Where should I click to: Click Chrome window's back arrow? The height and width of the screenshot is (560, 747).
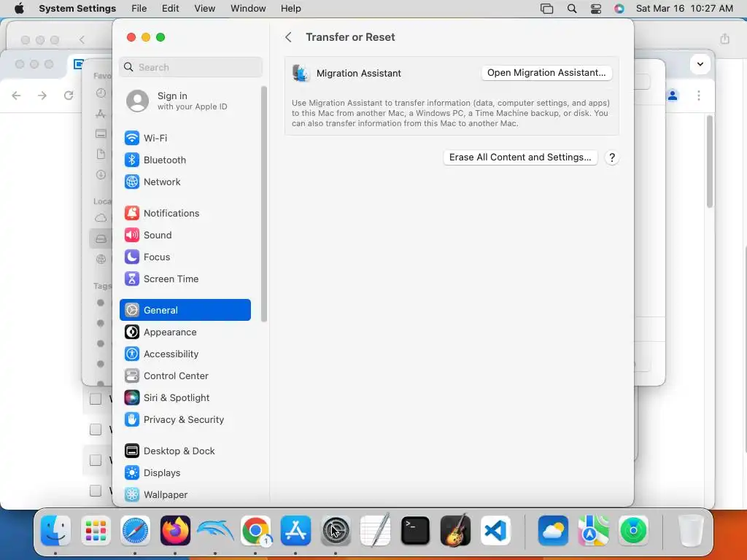click(x=16, y=96)
